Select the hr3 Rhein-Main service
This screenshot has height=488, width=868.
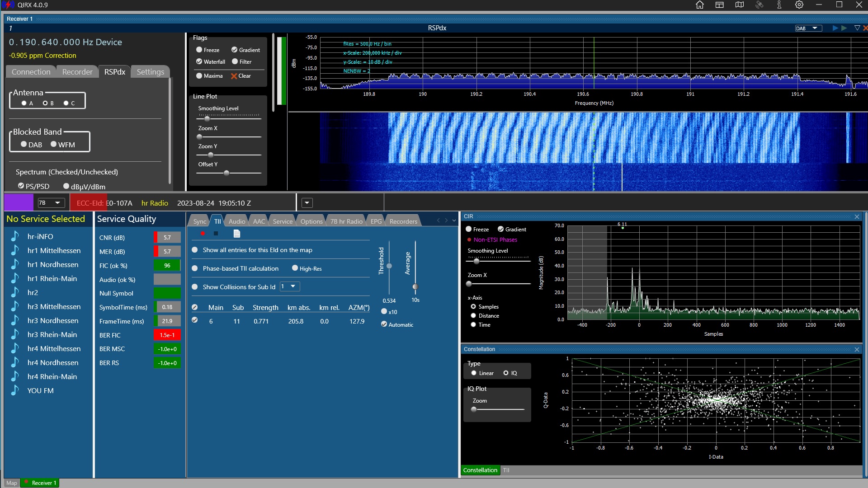(52, 334)
